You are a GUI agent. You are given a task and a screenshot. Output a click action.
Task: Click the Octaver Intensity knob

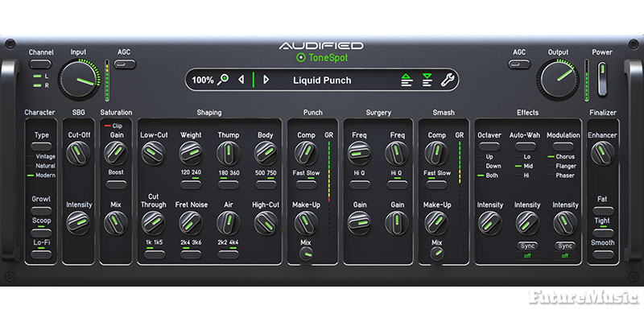490,223
